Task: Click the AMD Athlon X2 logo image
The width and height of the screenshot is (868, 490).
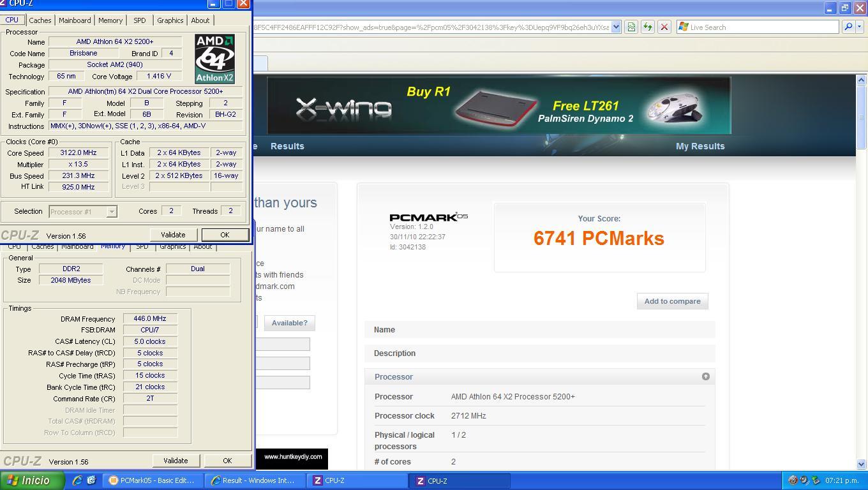Action: (x=214, y=59)
